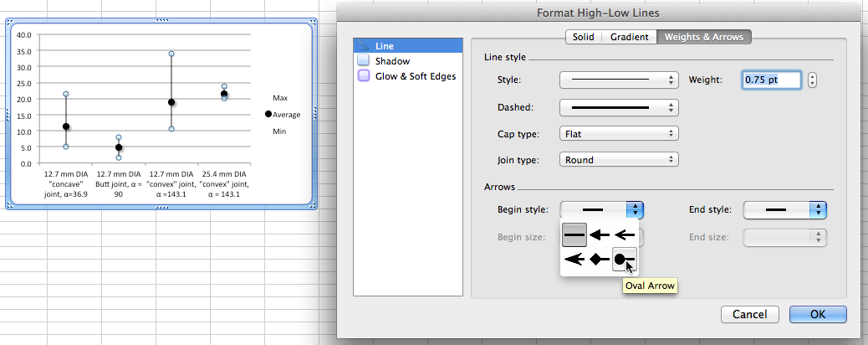Confirm with the OK button
The height and width of the screenshot is (345, 868).
tap(818, 315)
